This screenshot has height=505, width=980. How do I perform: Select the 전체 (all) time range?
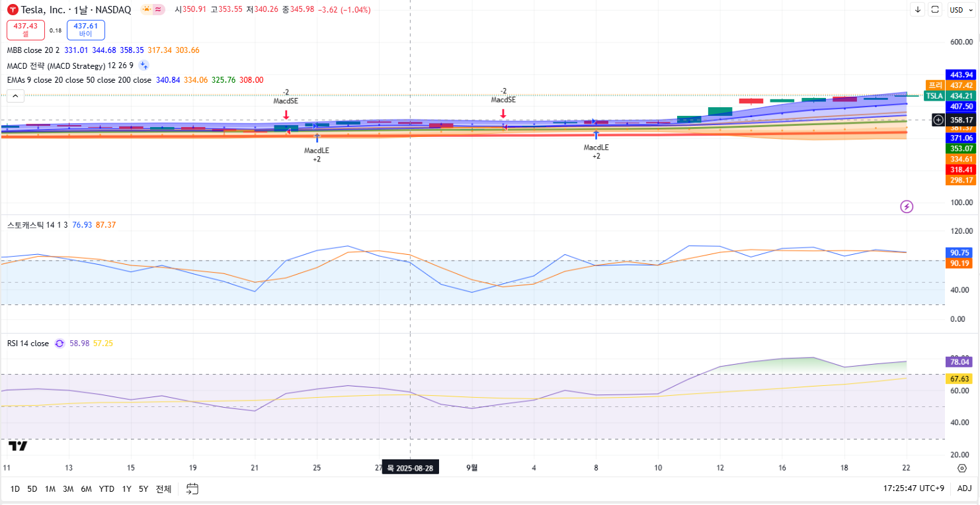point(163,489)
